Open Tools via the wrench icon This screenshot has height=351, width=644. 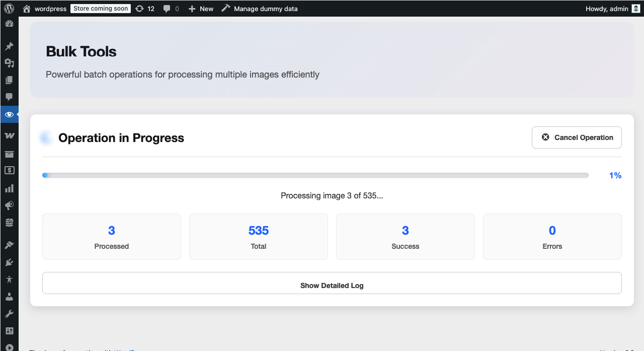9,314
